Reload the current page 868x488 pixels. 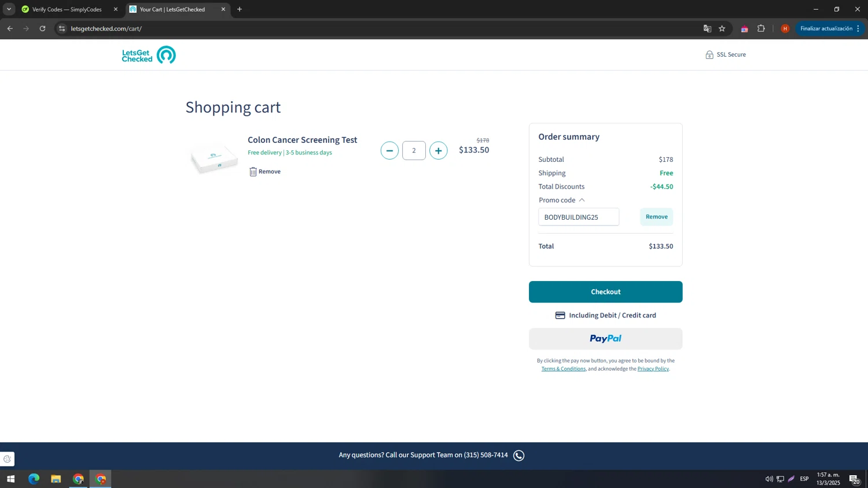point(42,28)
